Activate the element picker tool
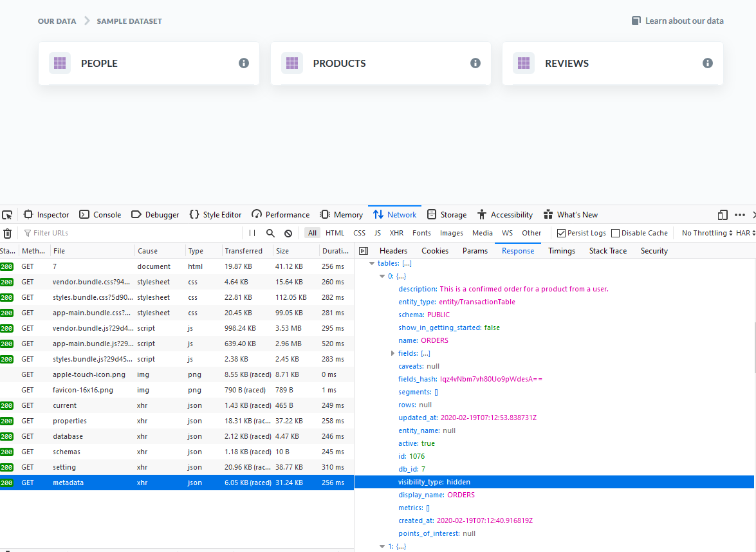756x552 pixels. tap(8, 214)
